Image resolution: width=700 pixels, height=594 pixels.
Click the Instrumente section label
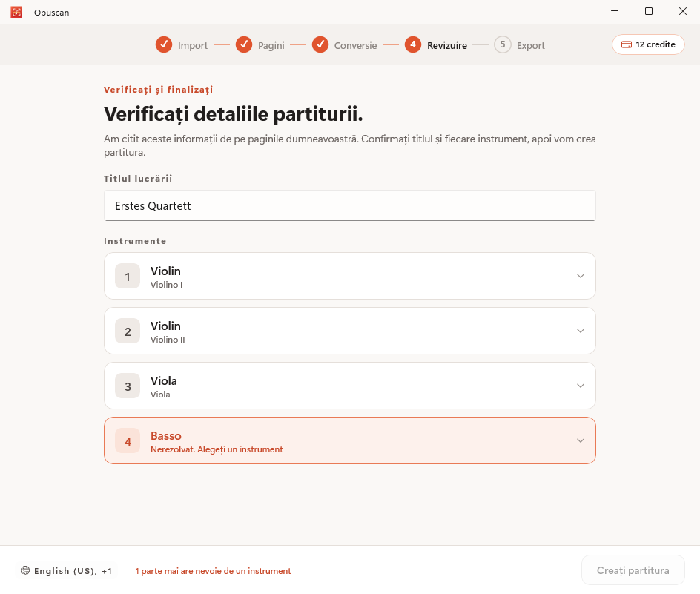135,241
